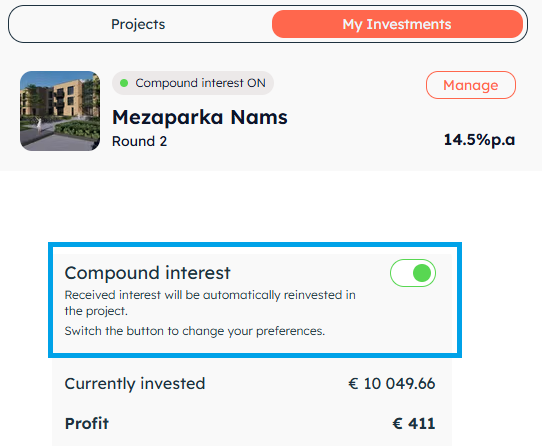Switch to the Projects tab
This screenshot has width=542, height=448.
click(138, 24)
